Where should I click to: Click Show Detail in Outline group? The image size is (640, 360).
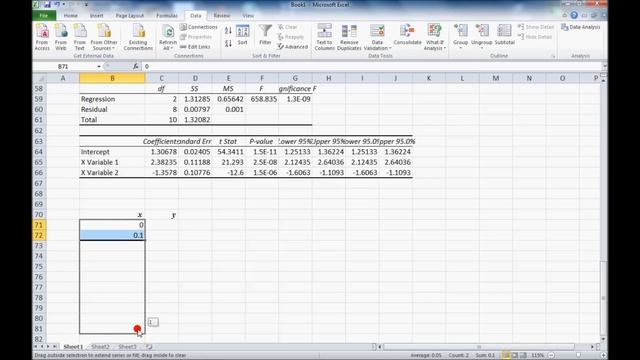click(x=536, y=27)
